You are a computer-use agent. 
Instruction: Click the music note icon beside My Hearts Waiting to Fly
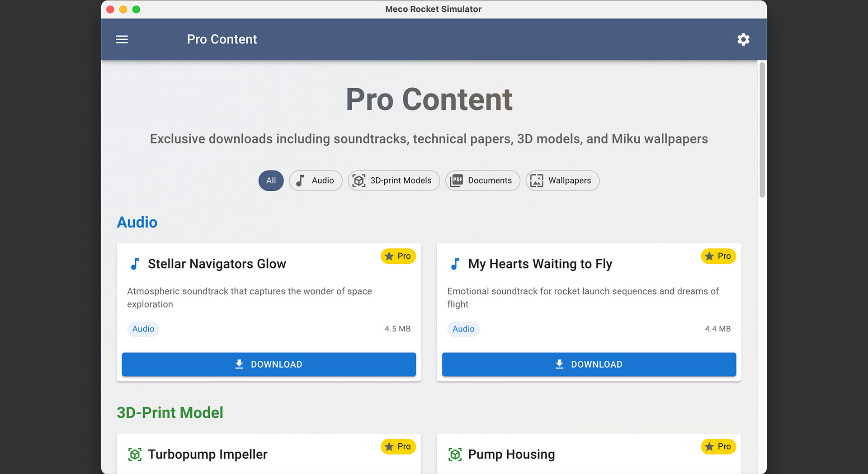tap(455, 264)
